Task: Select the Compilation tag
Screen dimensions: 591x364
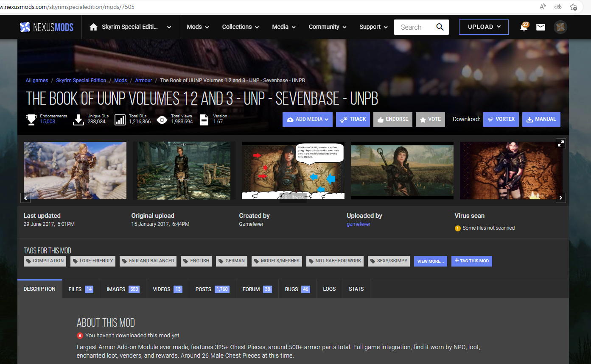Action: click(45, 261)
